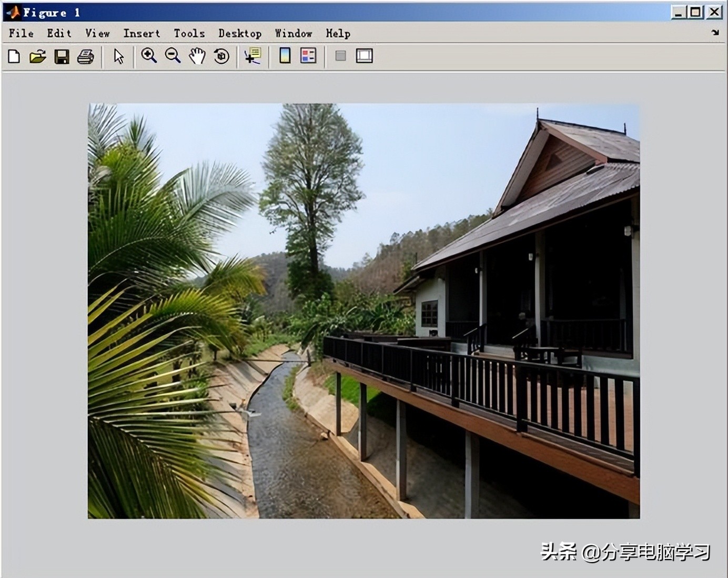Show plot tools and dock the figure

364,56
